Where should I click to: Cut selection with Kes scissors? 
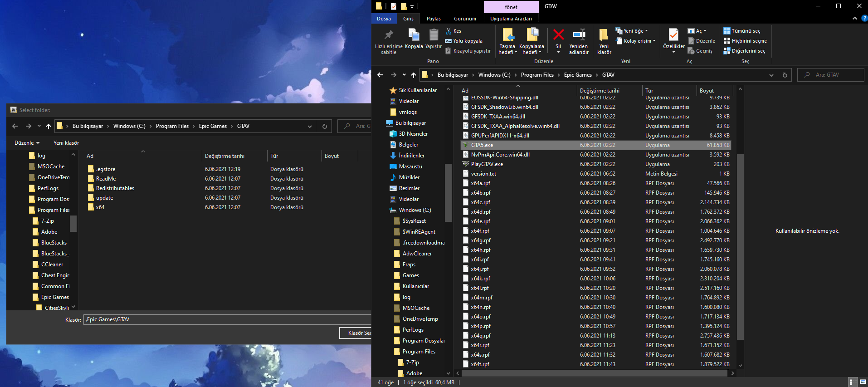click(454, 31)
